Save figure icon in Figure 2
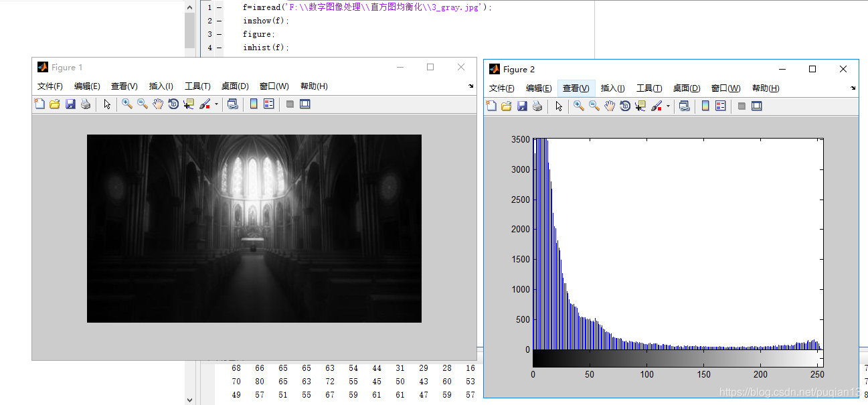This screenshot has height=405, width=868. pyautogui.click(x=522, y=106)
